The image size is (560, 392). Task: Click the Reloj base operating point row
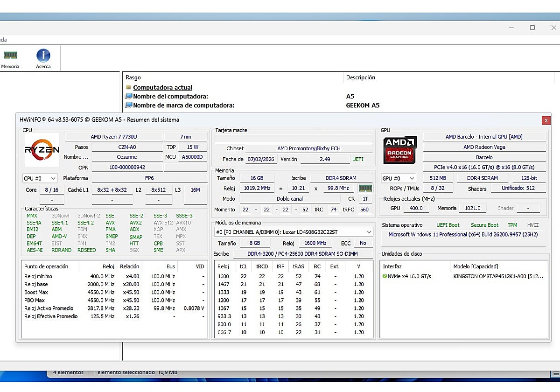pos(114,284)
